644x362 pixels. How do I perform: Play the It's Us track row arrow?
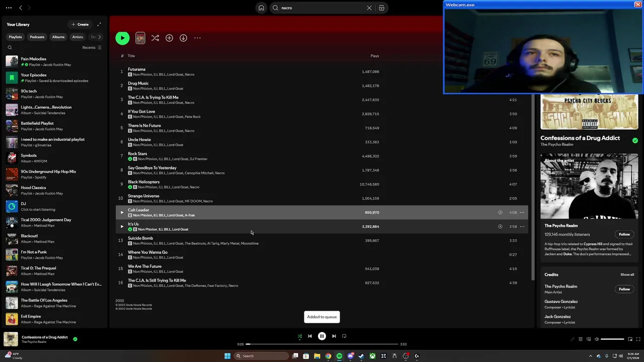tap(121, 227)
